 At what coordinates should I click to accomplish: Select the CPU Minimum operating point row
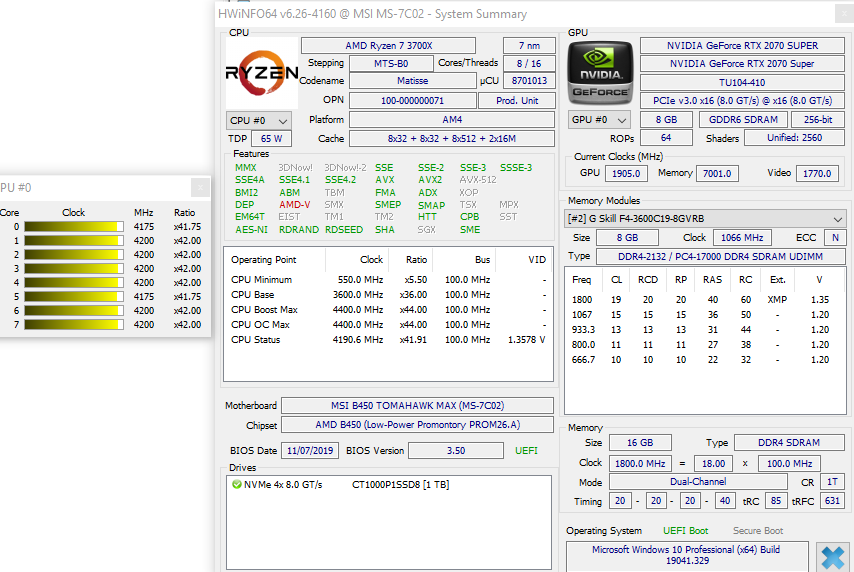tap(388, 279)
